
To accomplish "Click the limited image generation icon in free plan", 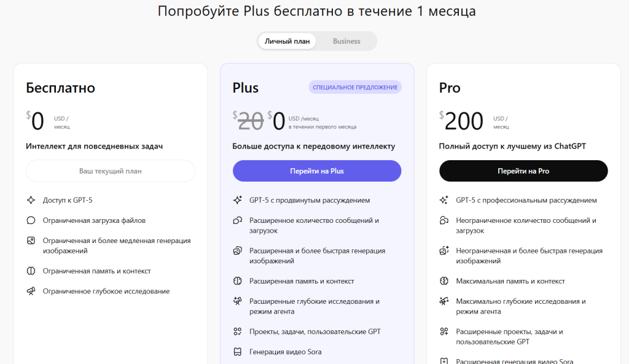I will click(31, 240).
